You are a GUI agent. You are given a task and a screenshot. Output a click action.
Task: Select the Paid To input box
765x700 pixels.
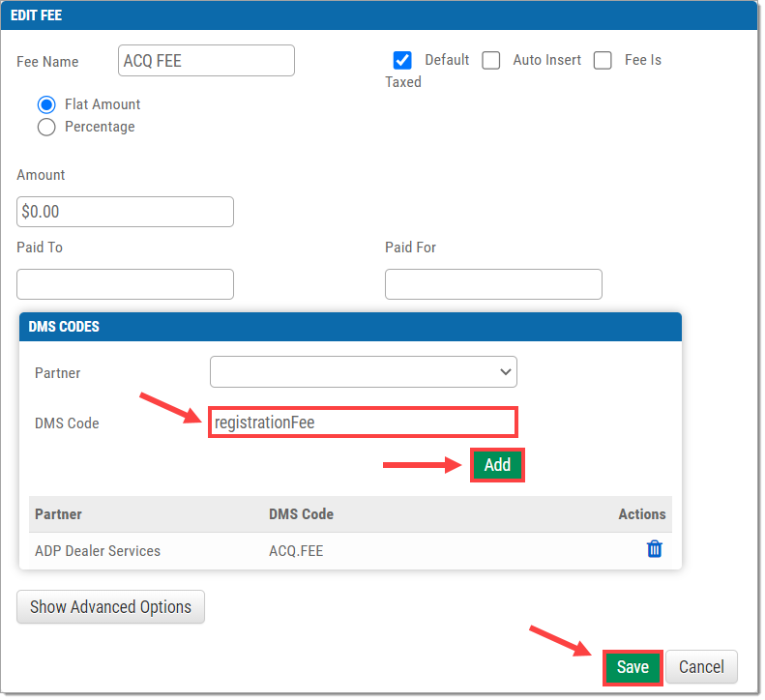126,284
